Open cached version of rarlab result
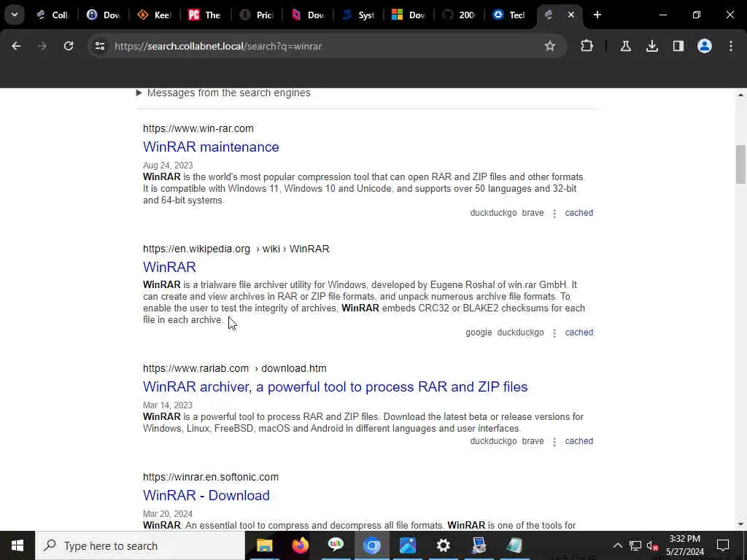The image size is (747, 560). tap(578, 441)
